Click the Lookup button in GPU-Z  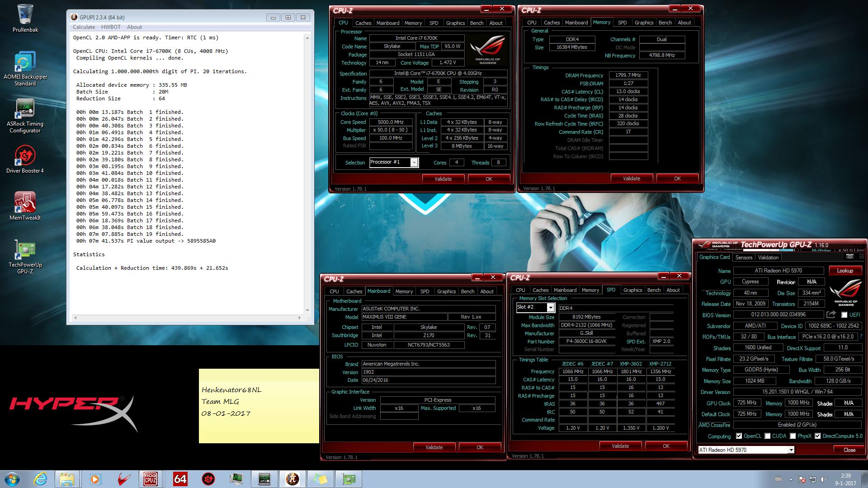(845, 271)
